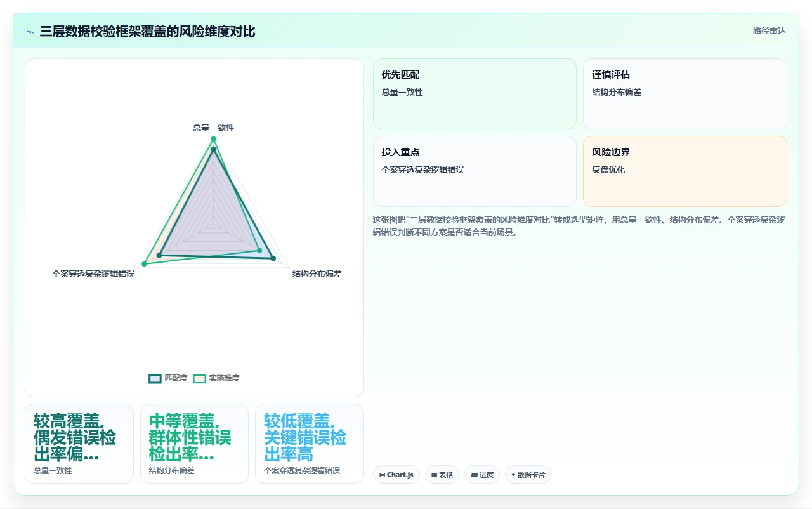Click the star icon in 数据卡片 chip
The height and width of the screenshot is (509, 812).
tap(513, 475)
